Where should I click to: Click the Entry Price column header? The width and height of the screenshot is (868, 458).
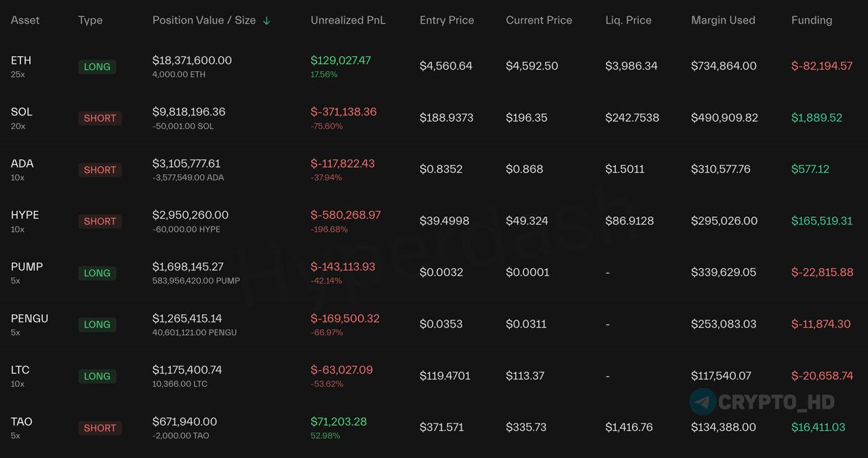[447, 20]
